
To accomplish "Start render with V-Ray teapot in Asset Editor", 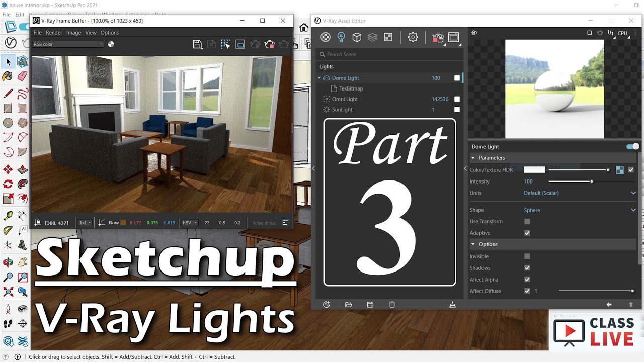I will [437, 38].
